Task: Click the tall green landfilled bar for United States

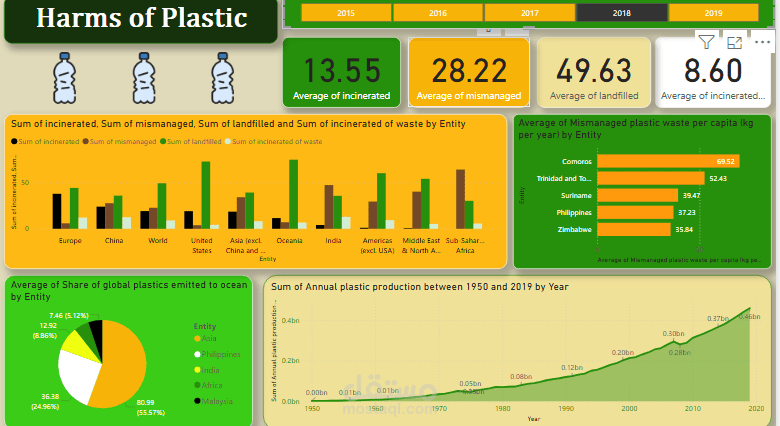Action: 205,195
